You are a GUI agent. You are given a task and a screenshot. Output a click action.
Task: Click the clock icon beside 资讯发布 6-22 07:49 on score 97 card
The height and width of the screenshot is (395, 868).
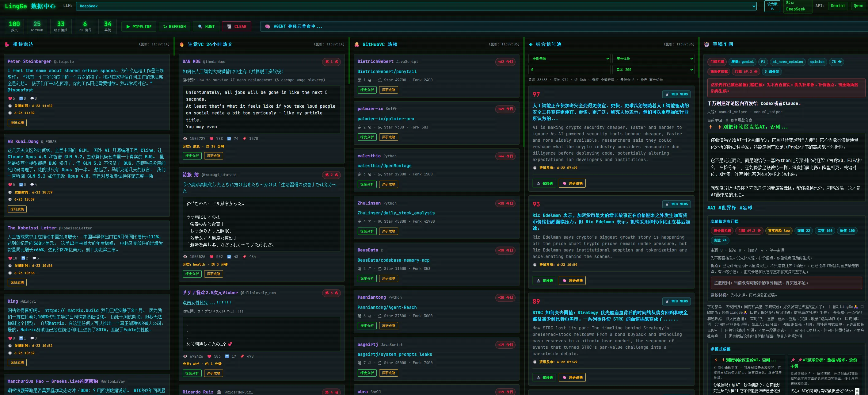[x=535, y=168]
